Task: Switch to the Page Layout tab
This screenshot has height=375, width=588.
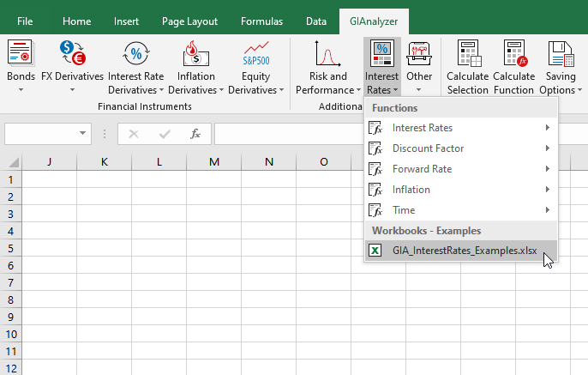Action: [189, 21]
